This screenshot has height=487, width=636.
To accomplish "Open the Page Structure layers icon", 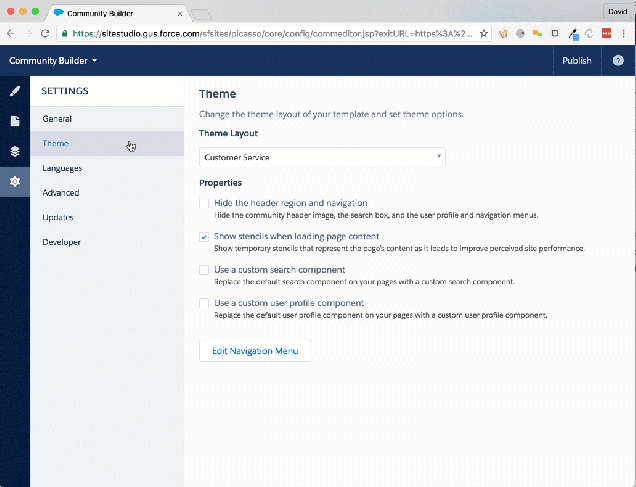I will pyautogui.click(x=14, y=152).
